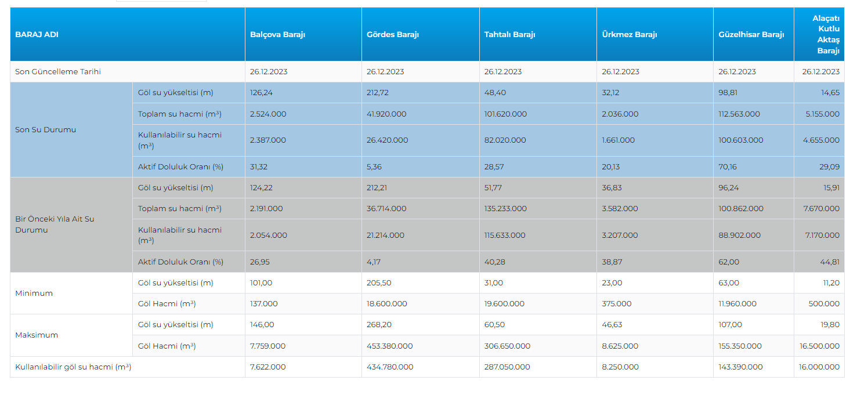This screenshot has width=868, height=402.
Task: Click the BARAJ ADI header cell
Action: [37, 34]
